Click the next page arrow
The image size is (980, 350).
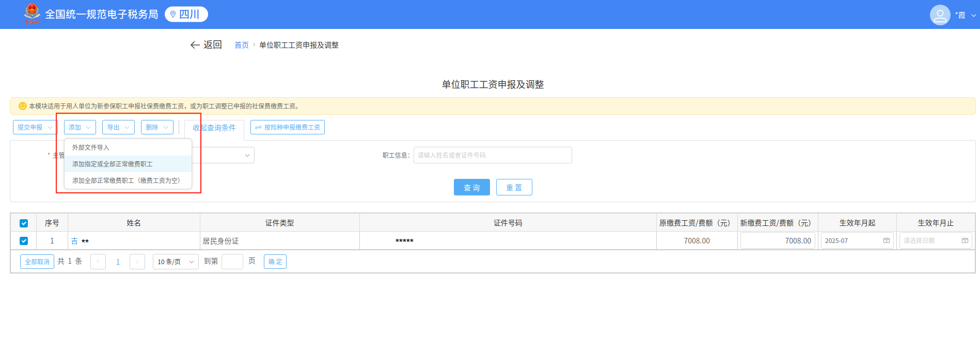[x=137, y=262]
